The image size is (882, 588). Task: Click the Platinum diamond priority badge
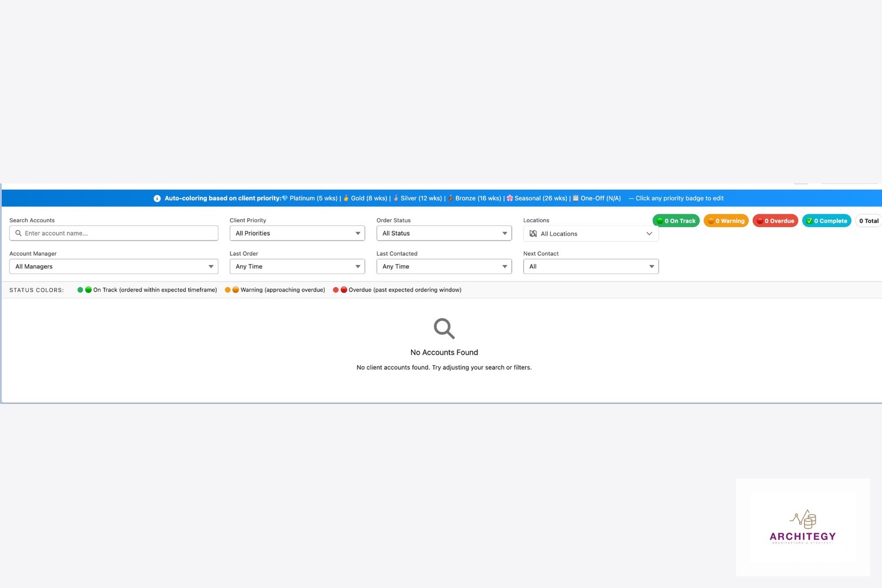point(285,198)
